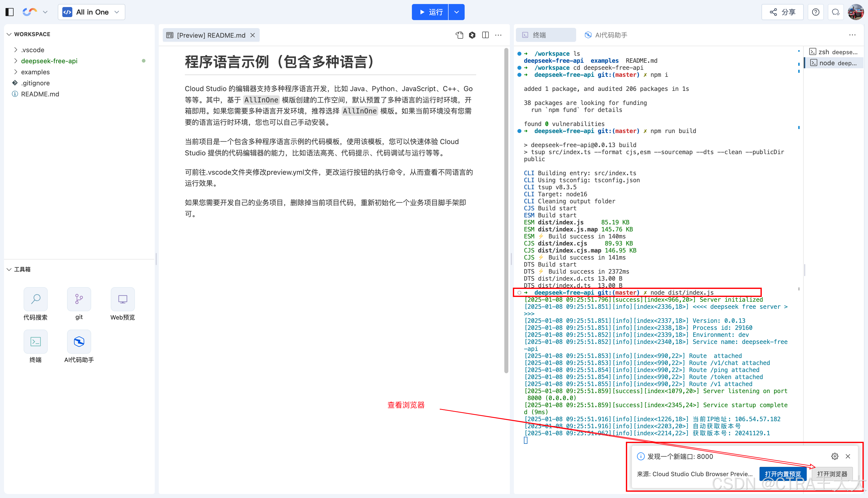Select the node deepseek terminal session
This screenshot has height=498, width=868.
pyautogui.click(x=833, y=63)
